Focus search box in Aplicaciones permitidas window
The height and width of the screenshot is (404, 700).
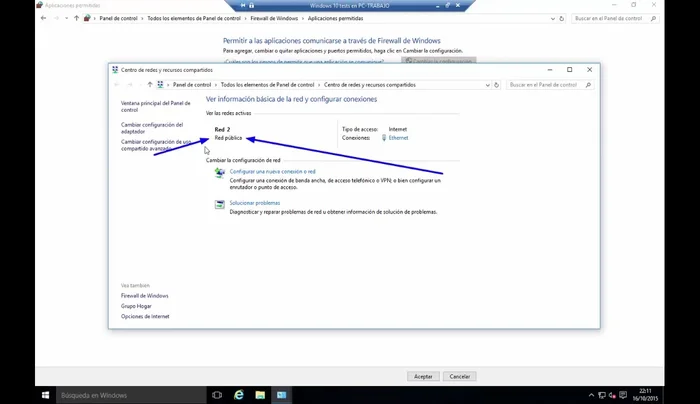615,18
